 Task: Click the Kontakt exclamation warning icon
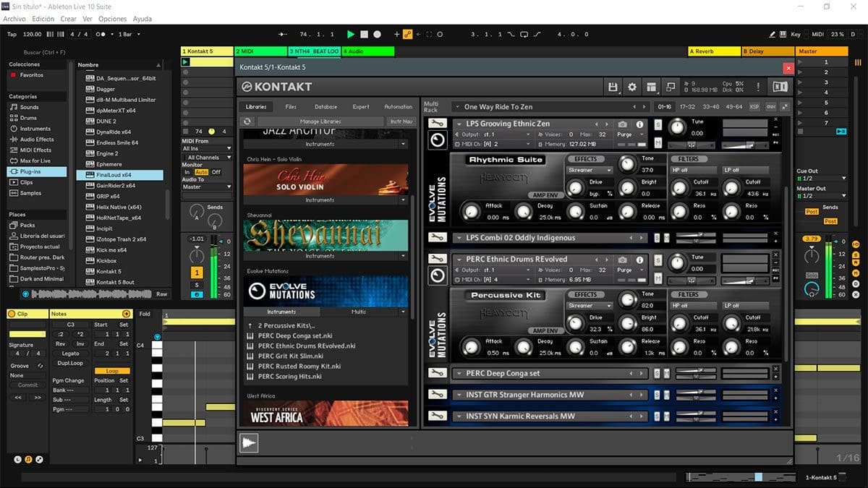758,87
